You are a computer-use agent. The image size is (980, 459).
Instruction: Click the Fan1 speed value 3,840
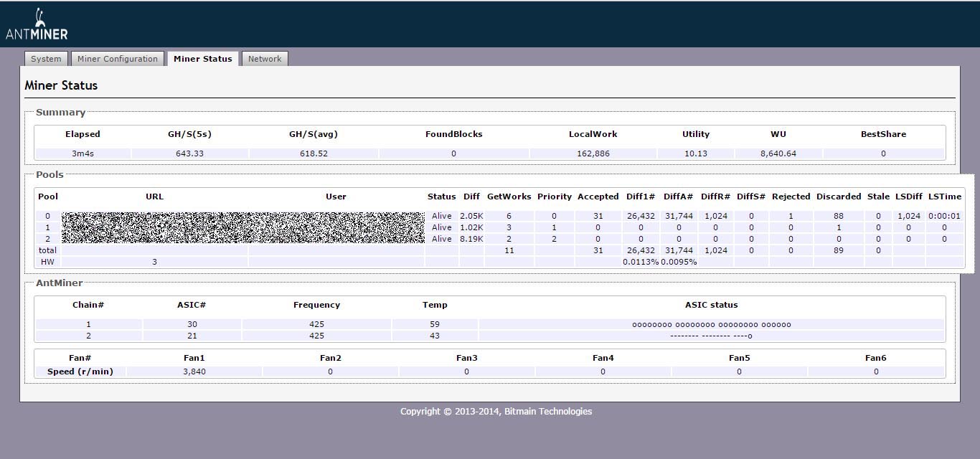[x=194, y=372]
